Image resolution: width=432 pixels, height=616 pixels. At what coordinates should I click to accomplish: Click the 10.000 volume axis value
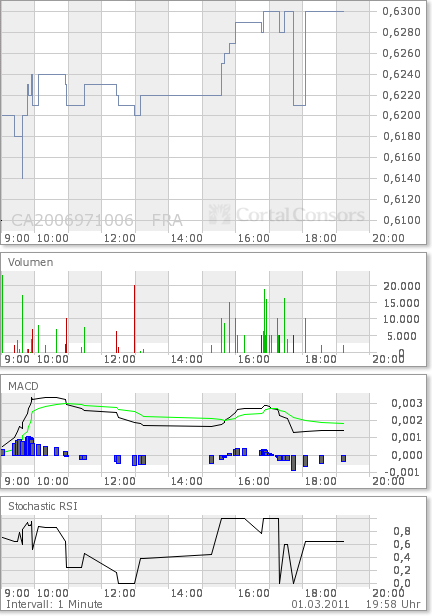coord(401,319)
